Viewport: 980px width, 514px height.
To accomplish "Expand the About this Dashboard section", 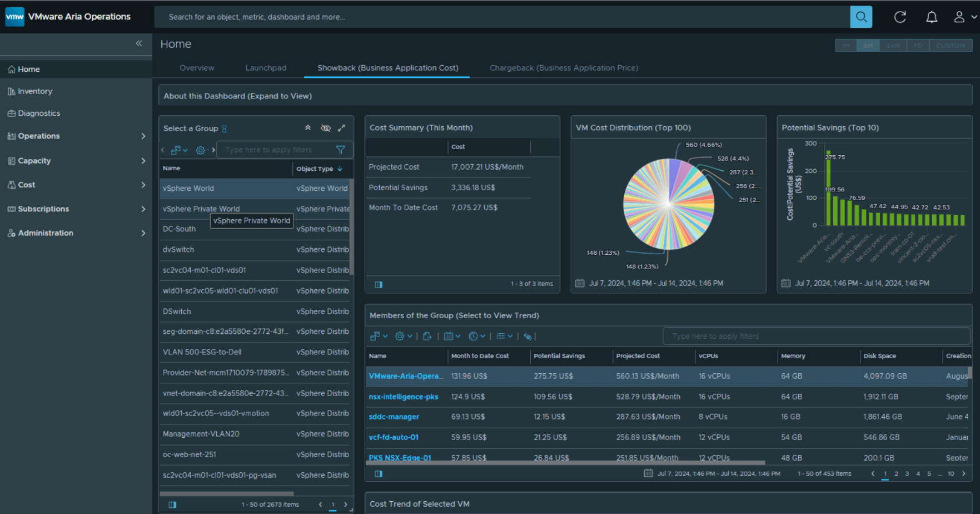I will point(238,95).
